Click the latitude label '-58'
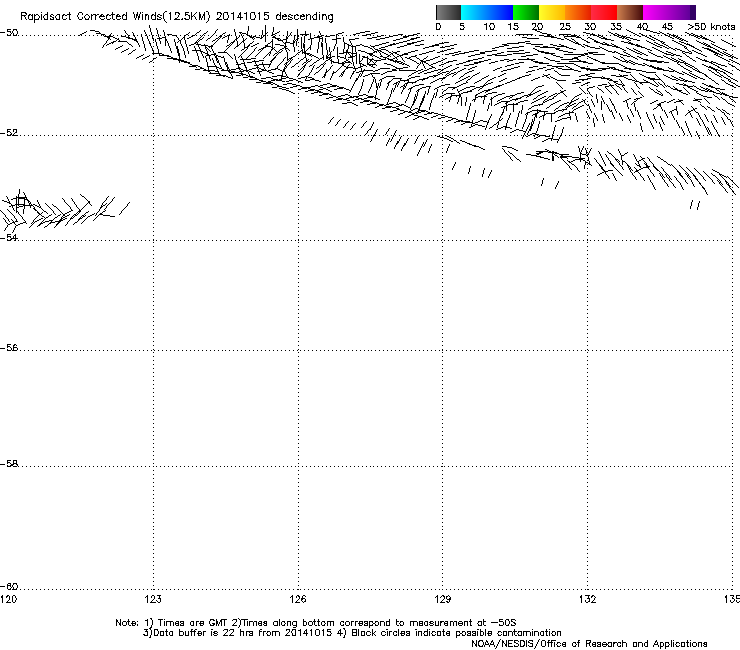 click(9, 464)
